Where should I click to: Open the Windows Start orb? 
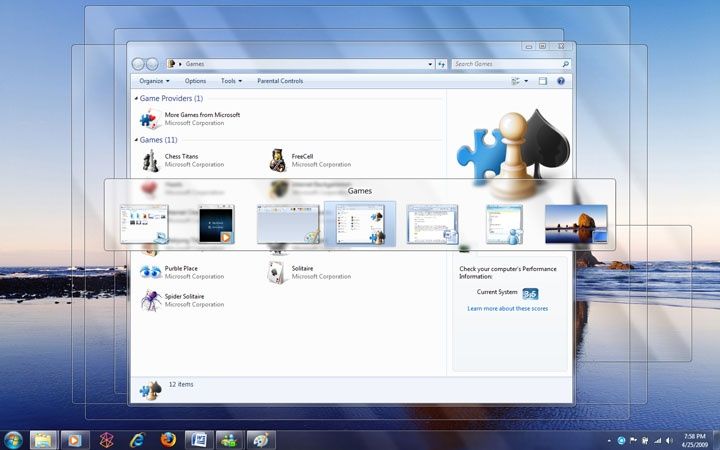[13, 440]
